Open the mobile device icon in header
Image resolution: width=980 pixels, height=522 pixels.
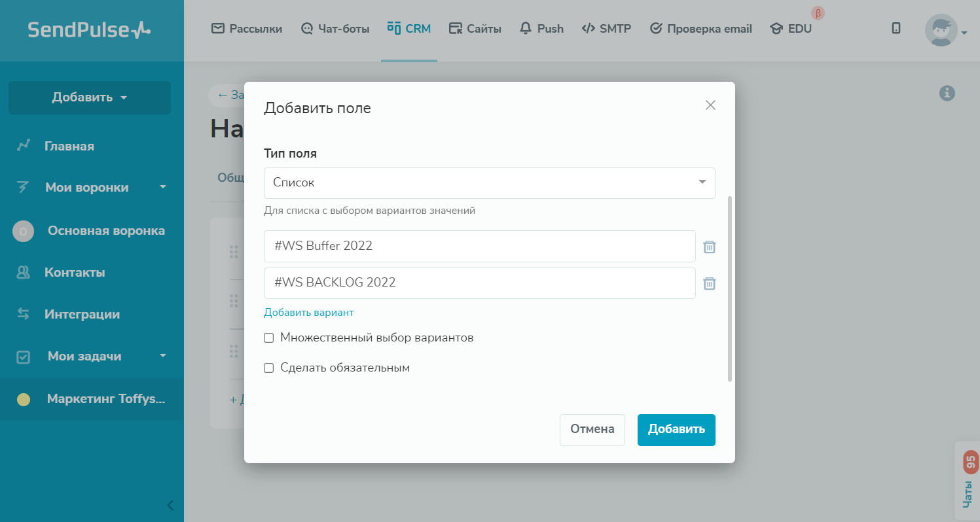896,28
